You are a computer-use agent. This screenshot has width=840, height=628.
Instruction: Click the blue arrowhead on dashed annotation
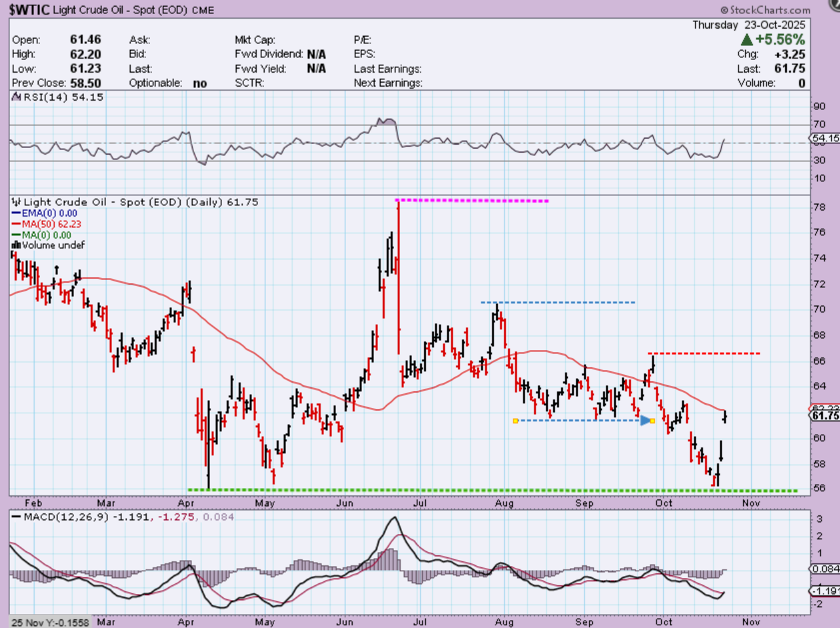pos(645,420)
